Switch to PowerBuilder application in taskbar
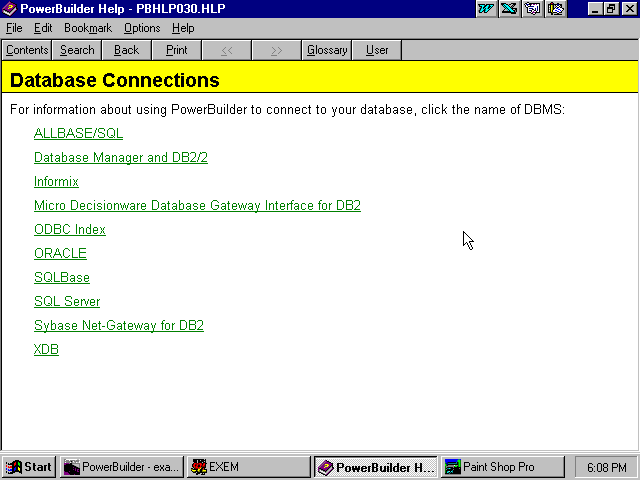Viewport: 640px width, 480px height. [122, 467]
